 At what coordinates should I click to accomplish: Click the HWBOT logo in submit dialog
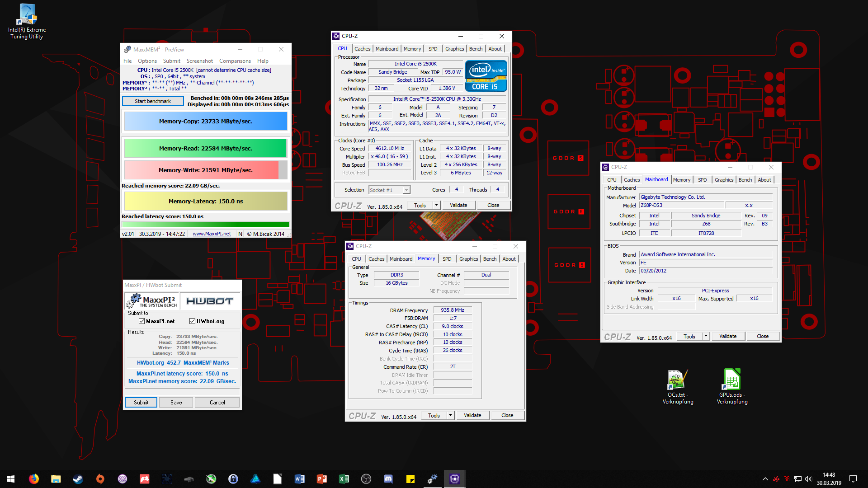pos(210,301)
